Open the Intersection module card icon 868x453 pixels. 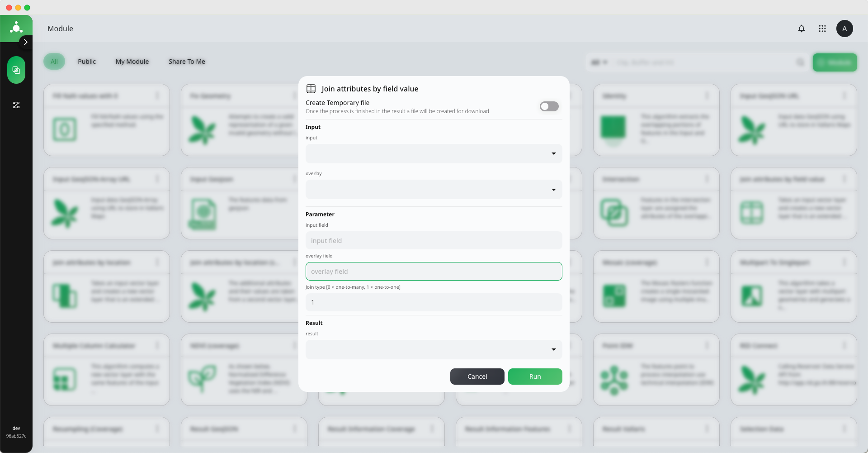[614, 213]
